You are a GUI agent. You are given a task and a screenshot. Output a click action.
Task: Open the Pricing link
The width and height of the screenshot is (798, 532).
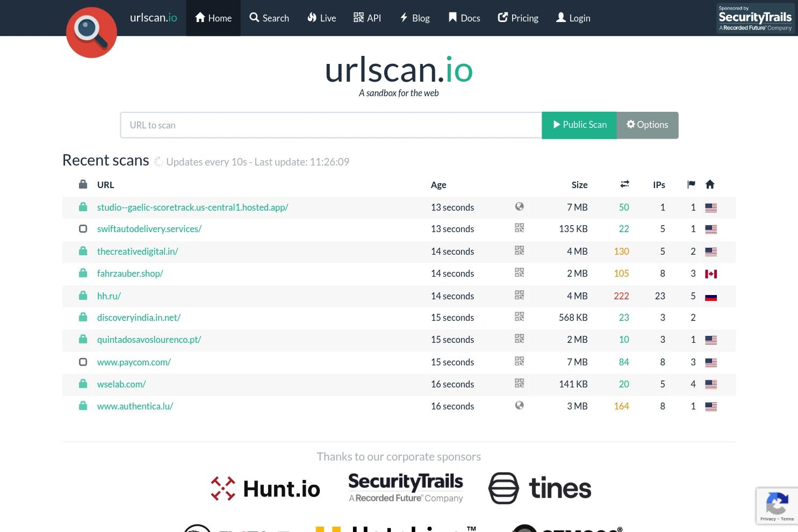[518, 18]
